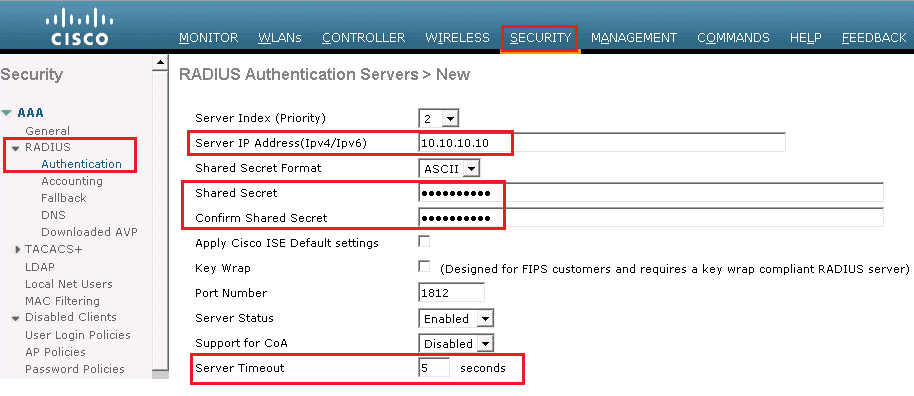Click the Server Timeout seconds field
This screenshot has width=914, height=396.
click(434, 368)
